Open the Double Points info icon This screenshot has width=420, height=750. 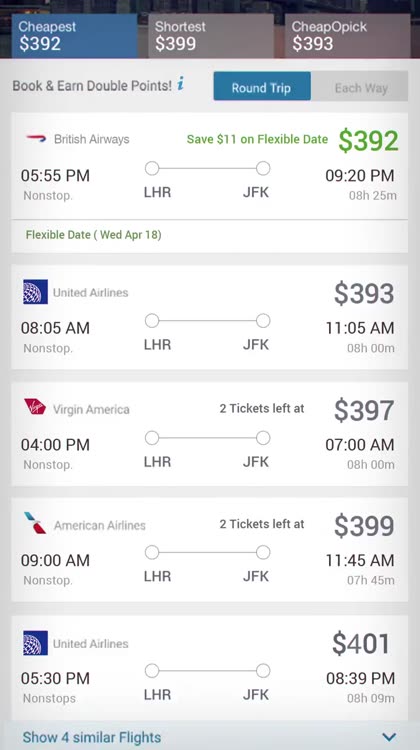point(180,84)
